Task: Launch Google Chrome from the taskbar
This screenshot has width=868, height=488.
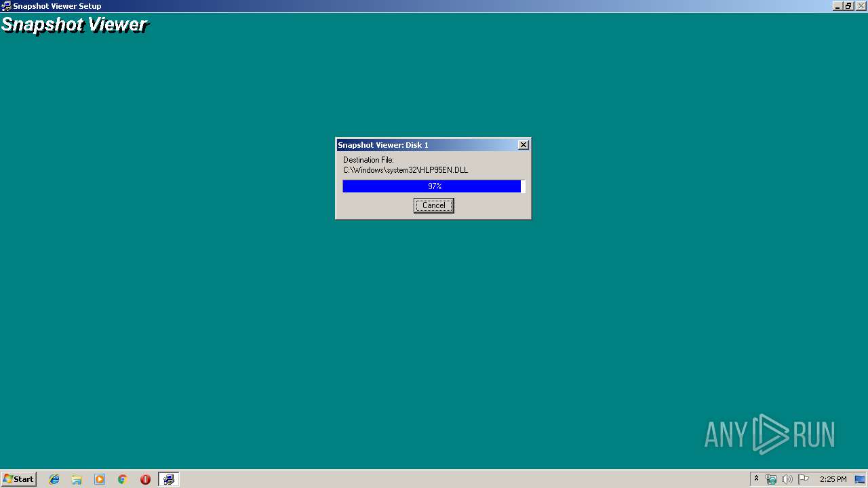Action: pyautogui.click(x=122, y=479)
